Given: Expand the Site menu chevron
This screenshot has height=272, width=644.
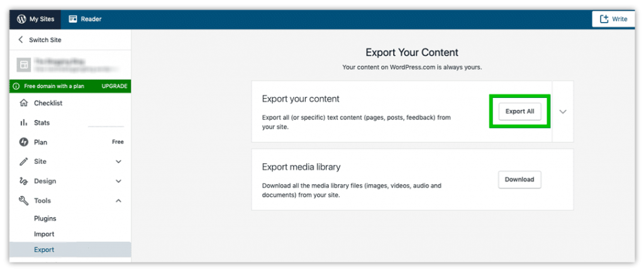Looking at the screenshot, I should click(x=118, y=161).
